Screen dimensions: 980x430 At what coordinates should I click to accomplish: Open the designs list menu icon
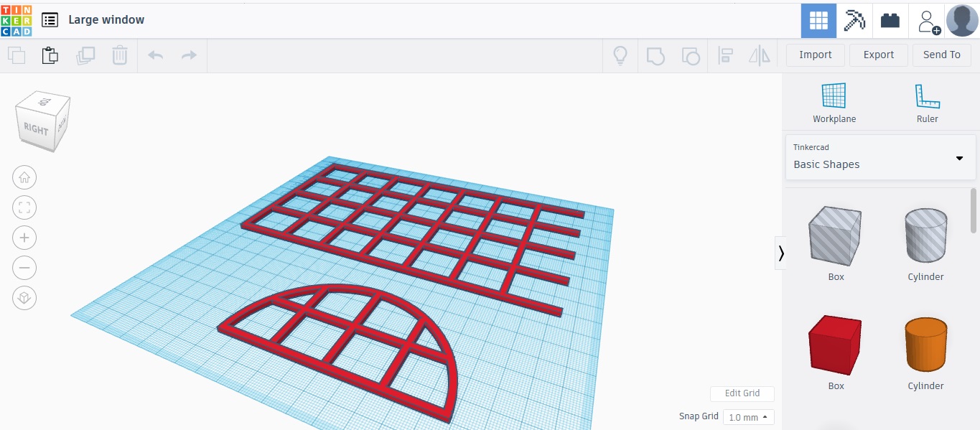(50, 20)
